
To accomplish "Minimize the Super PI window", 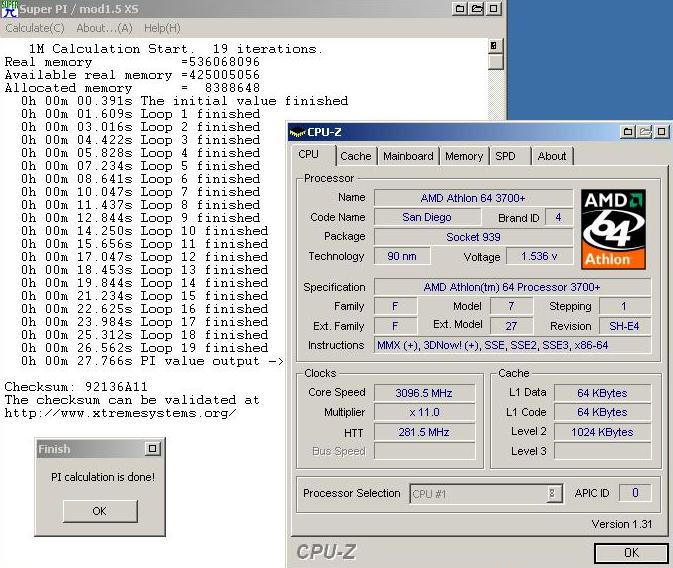I will (460, 9).
